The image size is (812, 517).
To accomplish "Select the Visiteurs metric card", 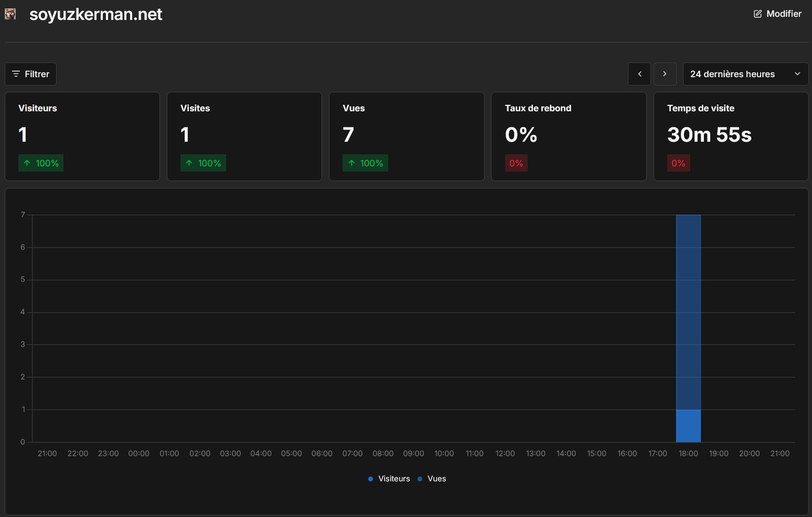I will (82, 136).
